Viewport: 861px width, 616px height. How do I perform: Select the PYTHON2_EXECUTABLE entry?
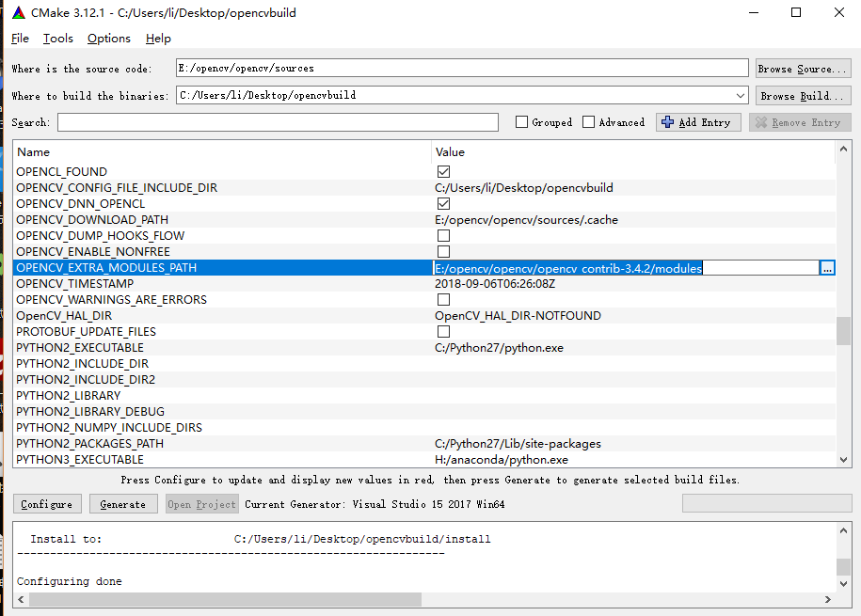coord(80,348)
